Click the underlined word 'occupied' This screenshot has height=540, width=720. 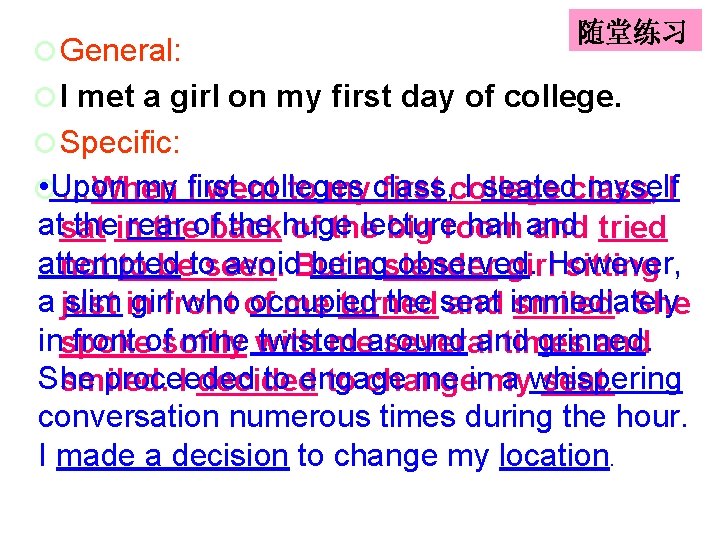pyautogui.click(x=314, y=303)
